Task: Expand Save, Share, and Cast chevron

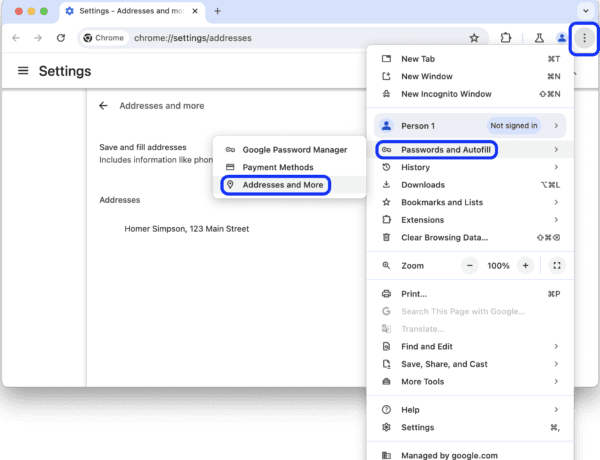Action: (556, 364)
